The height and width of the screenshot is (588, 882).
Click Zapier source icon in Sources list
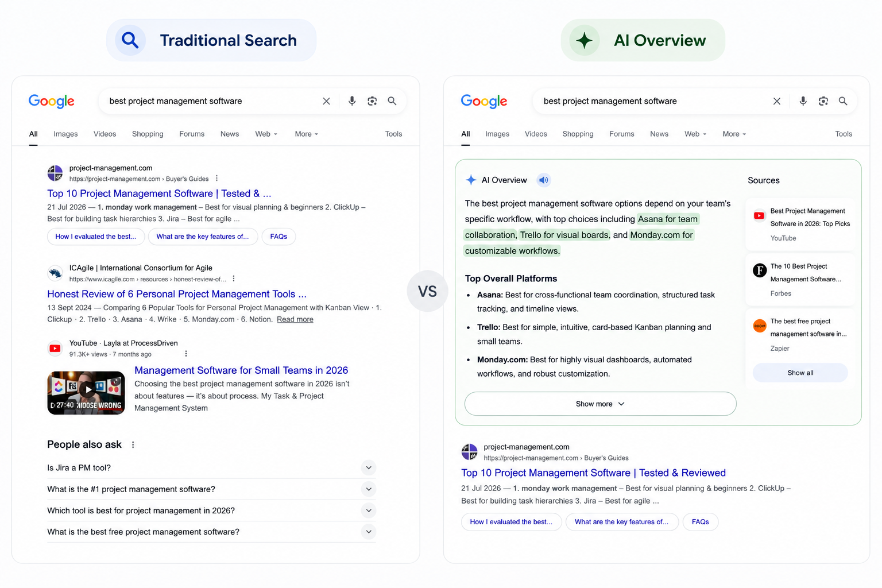(x=760, y=326)
